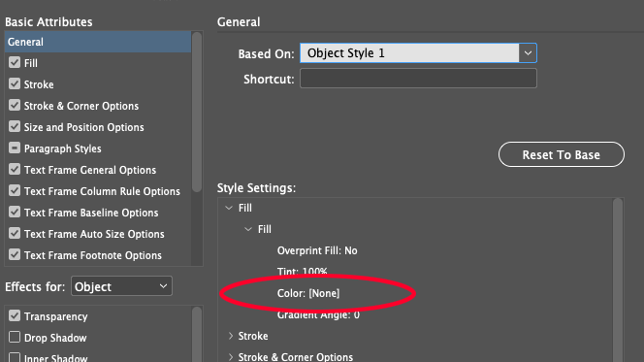Open the Effects for Object dropdown
This screenshot has height=362, width=644.
[x=121, y=286]
